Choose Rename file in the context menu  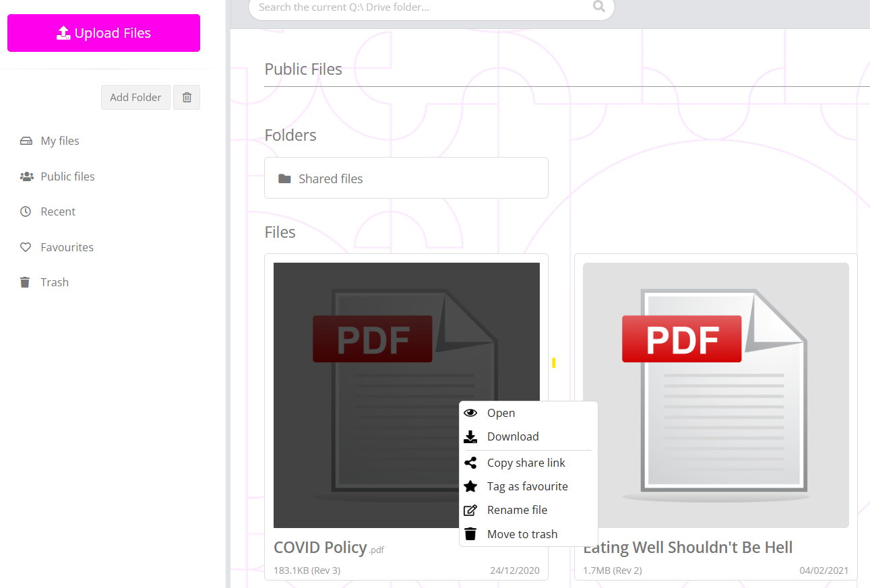pyautogui.click(x=517, y=510)
